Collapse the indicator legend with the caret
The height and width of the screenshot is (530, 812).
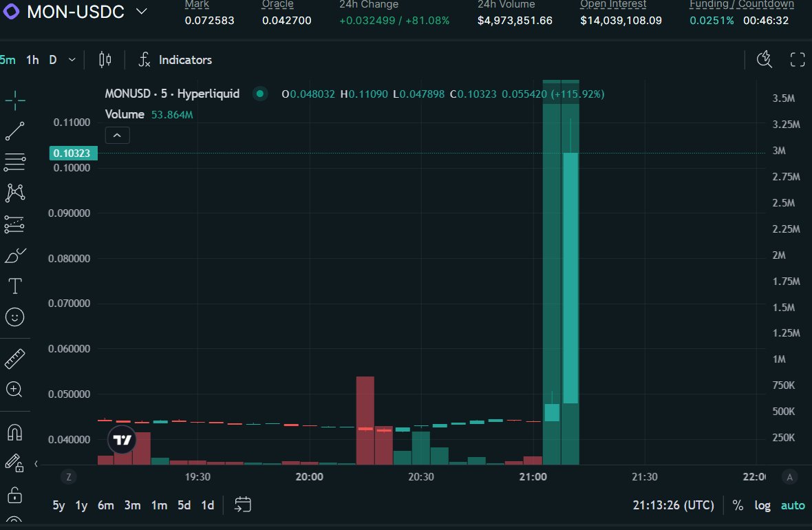pos(117,135)
